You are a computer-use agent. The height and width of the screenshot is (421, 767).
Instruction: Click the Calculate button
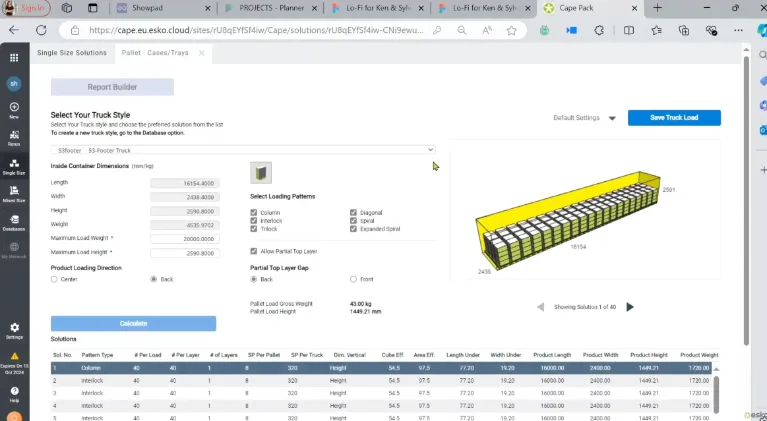pos(133,323)
